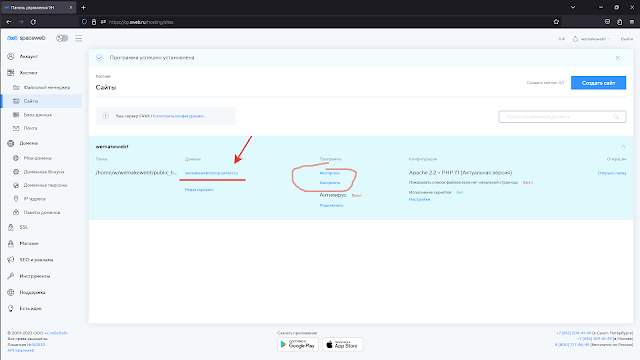Click the SEO и реклама megaphone icon
This screenshot has width=640, height=360.
pos(11,260)
